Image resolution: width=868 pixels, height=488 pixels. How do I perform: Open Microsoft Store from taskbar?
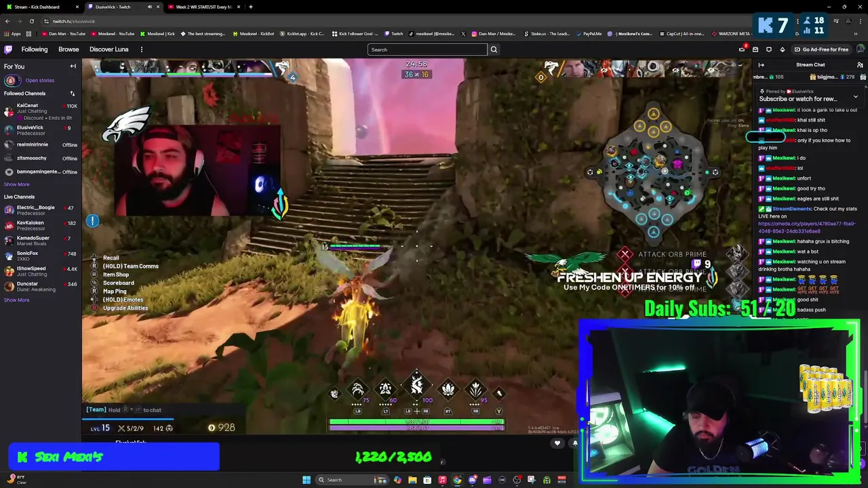427,480
